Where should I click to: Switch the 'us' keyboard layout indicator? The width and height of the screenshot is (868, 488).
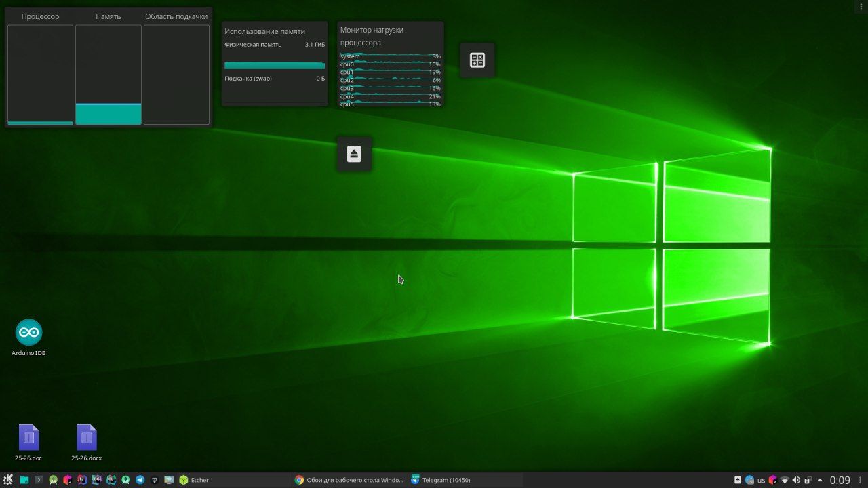(762, 480)
